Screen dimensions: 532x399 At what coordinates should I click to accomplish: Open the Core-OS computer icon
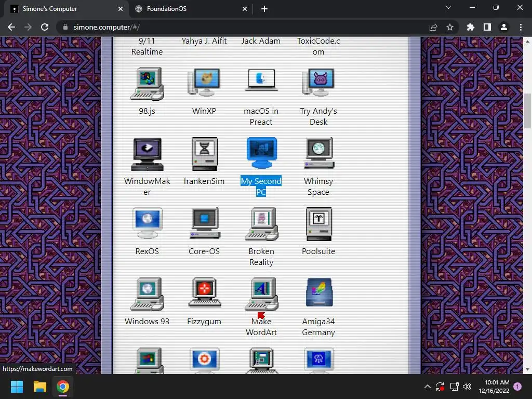tap(205, 223)
